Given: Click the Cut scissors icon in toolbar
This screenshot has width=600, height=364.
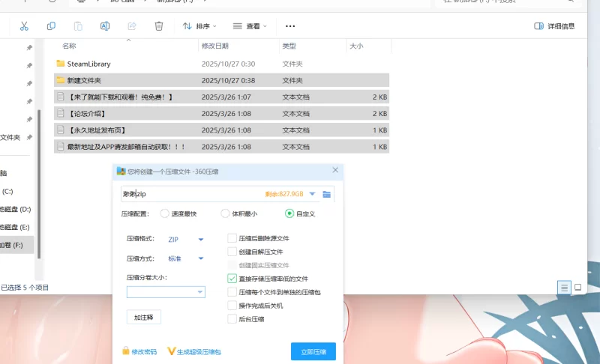Looking at the screenshot, I should 24,26.
